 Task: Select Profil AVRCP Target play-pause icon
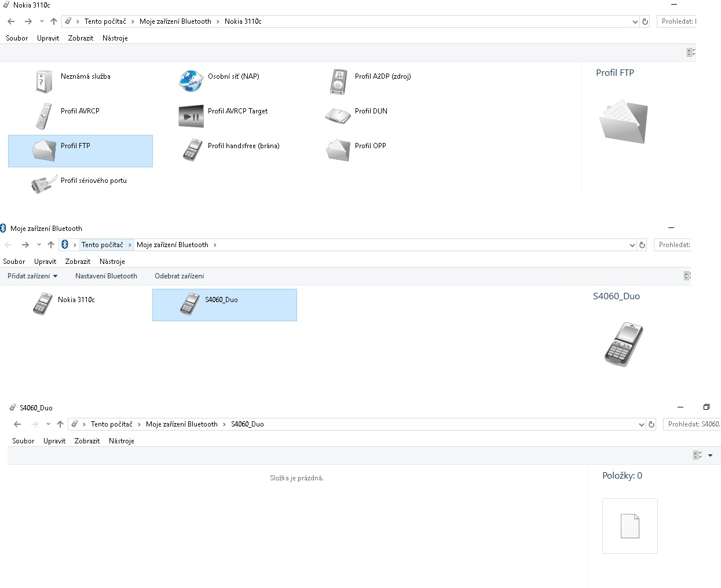coord(191,116)
